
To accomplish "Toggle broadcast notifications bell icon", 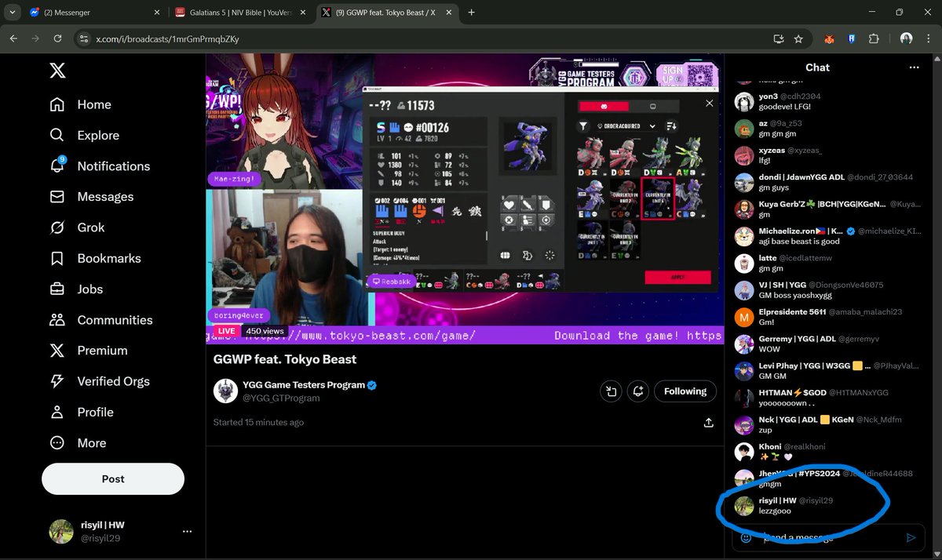I will pos(638,391).
